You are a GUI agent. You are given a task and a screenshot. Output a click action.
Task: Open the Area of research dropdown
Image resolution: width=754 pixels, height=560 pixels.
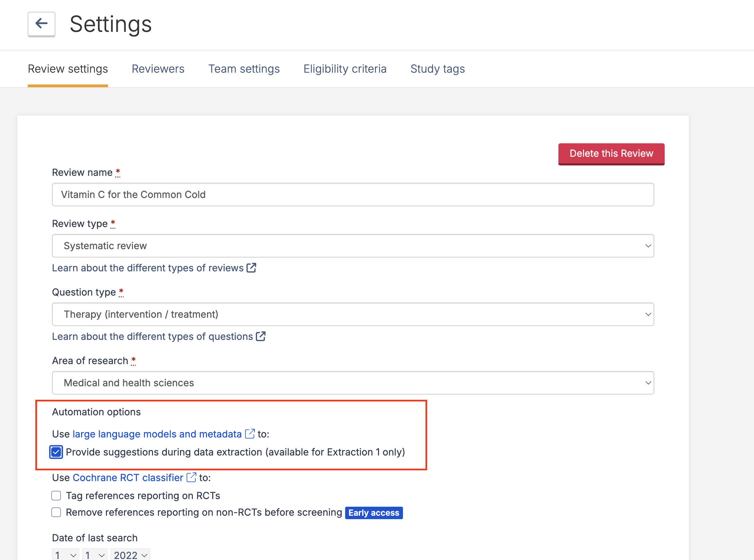(352, 383)
